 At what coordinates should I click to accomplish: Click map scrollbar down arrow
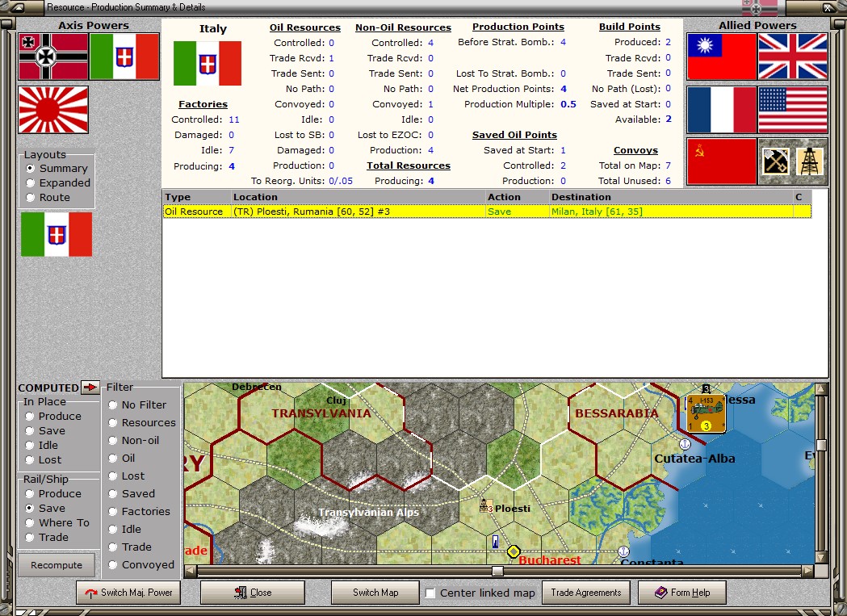coord(821,558)
